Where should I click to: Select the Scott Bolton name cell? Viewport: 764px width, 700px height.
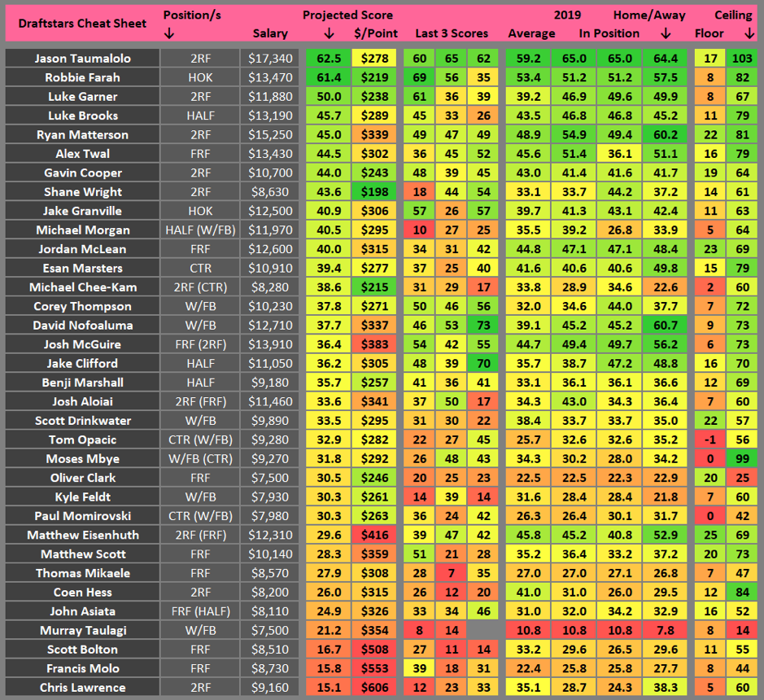tap(82, 650)
